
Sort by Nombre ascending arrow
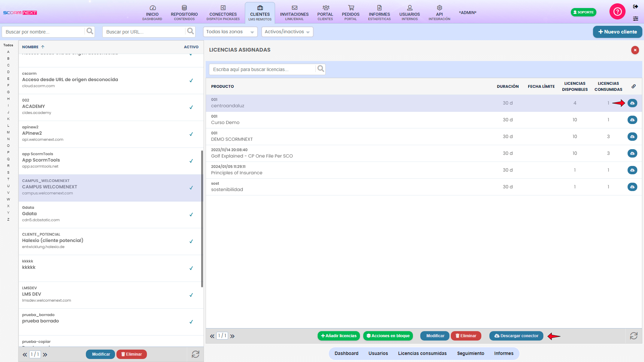point(43,47)
